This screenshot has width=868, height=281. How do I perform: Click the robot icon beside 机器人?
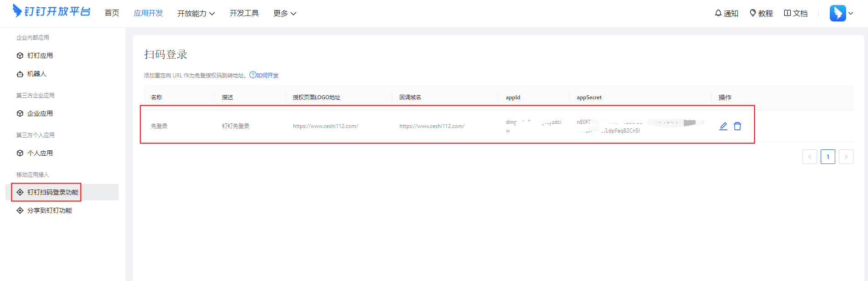20,74
